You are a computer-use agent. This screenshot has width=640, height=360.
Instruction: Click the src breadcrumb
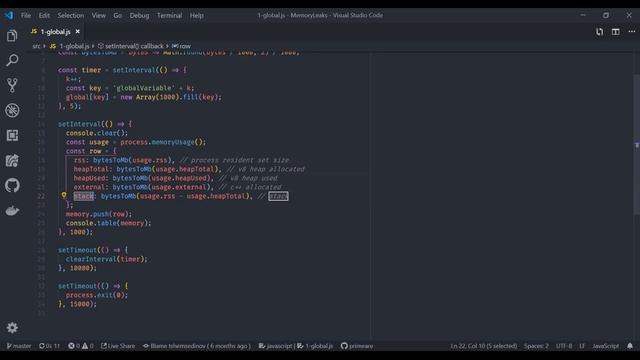36,46
